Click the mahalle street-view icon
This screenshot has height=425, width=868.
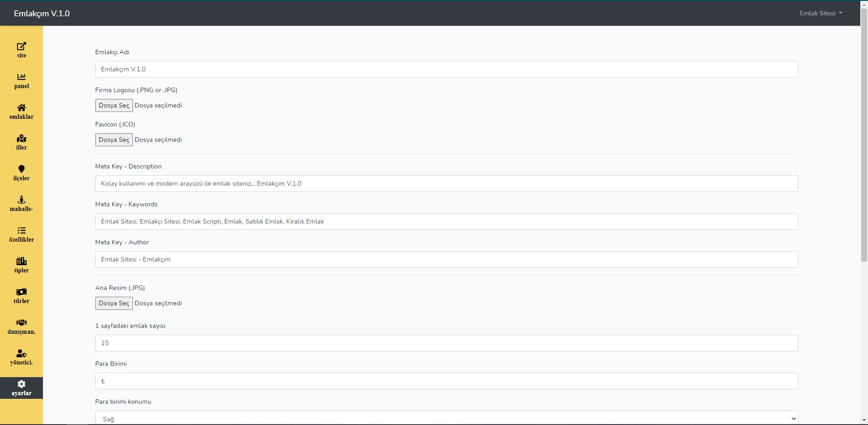coord(21,200)
